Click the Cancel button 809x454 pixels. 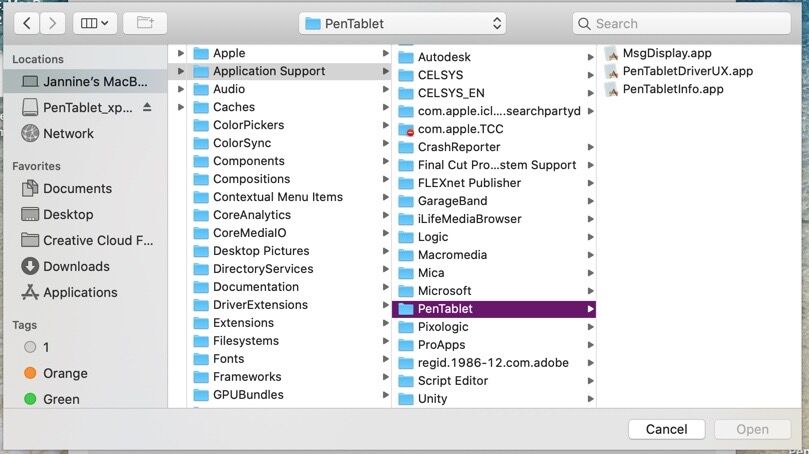(667, 429)
